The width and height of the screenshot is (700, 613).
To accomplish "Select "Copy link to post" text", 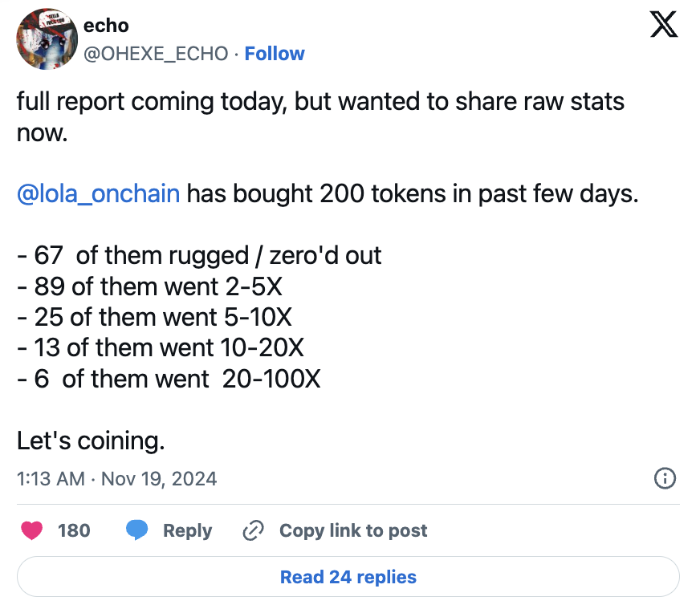I will coord(353,530).
